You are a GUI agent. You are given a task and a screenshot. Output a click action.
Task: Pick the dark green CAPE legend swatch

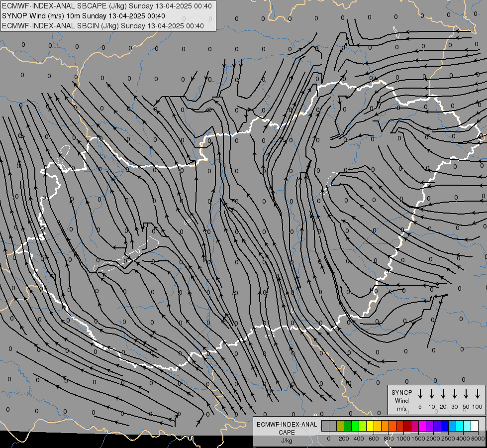(x=348, y=426)
